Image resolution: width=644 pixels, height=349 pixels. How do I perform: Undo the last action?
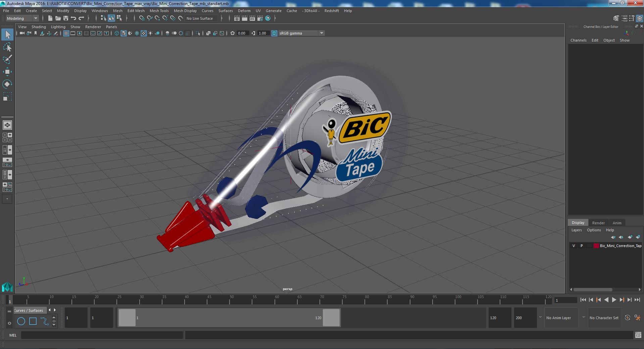73,18
